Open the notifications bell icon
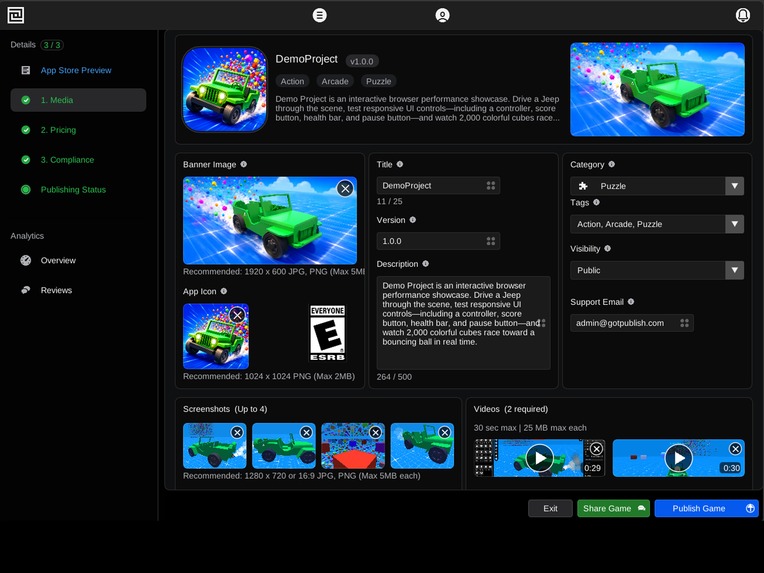This screenshot has width=764, height=573. click(x=743, y=15)
